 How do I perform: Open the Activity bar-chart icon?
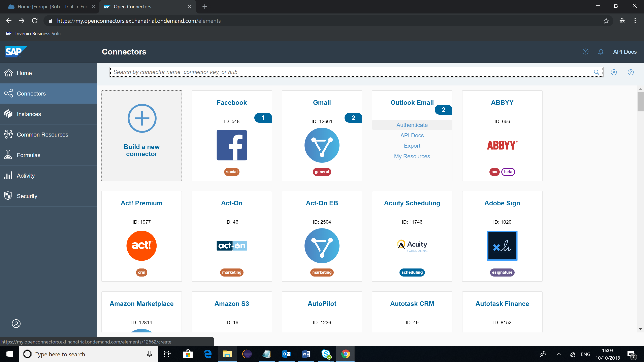click(x=8, y=175)
